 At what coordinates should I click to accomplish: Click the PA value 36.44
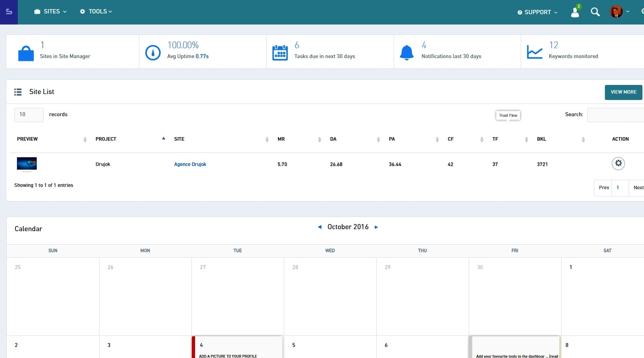(395, 164)
